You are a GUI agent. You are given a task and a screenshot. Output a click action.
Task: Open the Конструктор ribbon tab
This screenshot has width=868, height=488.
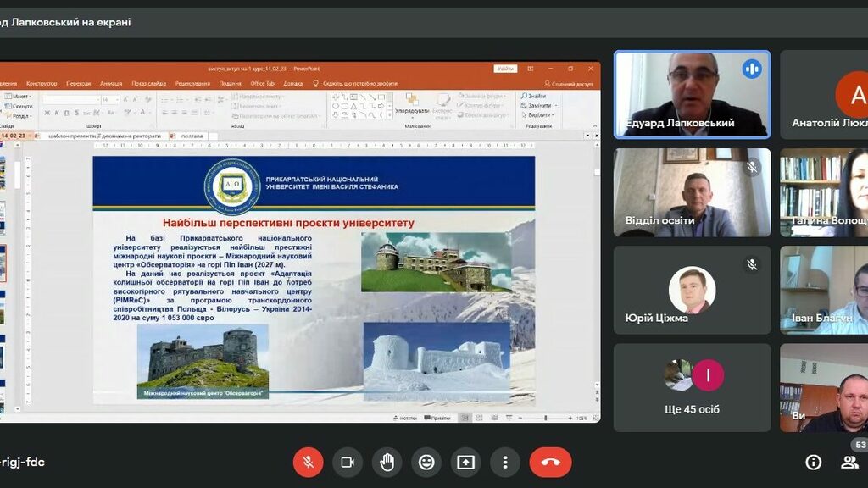(x=42, y=83)
